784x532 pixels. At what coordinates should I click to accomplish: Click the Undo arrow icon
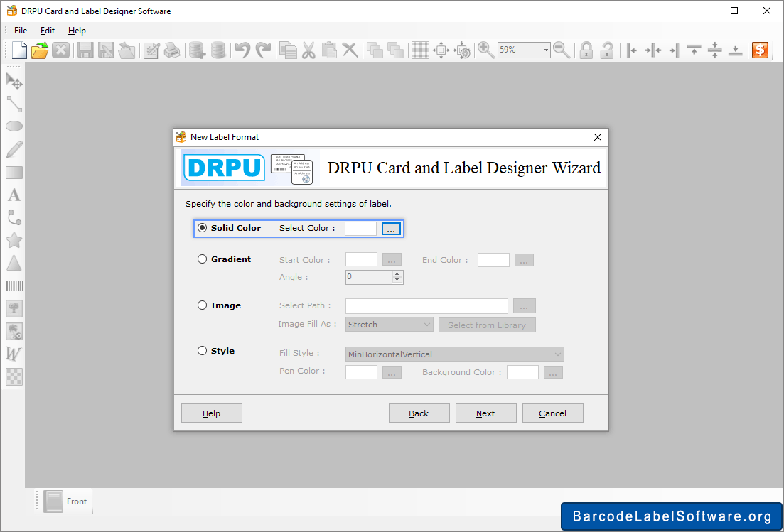pos(242,50)
